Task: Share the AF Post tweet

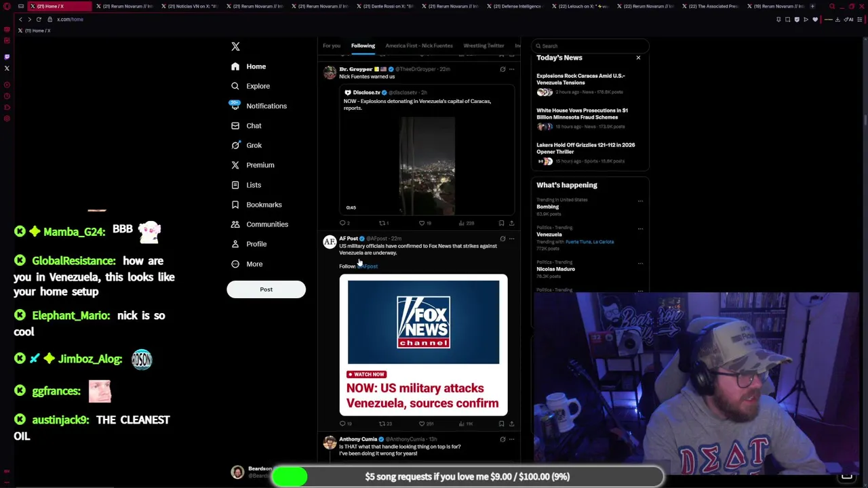Action: click(x=511, y=424)
